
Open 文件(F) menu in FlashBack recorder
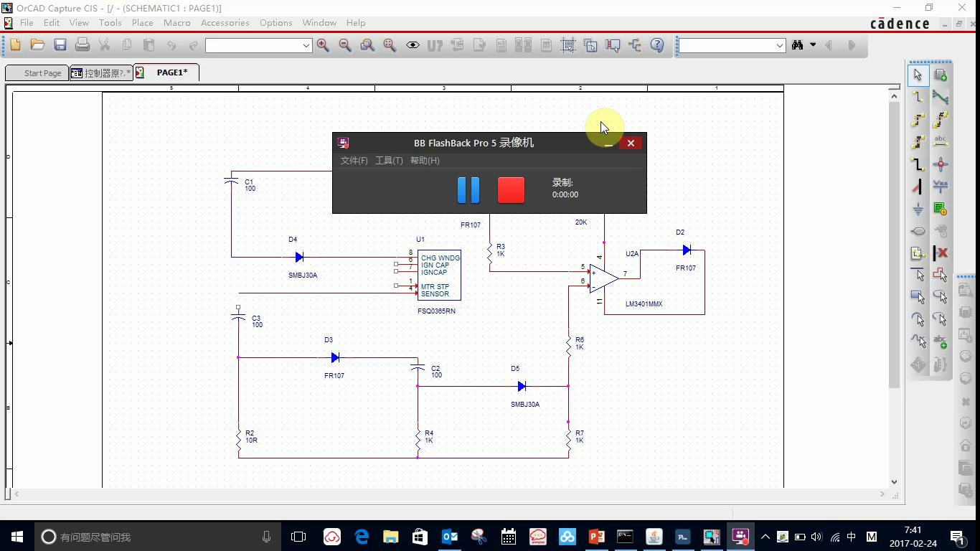point(354,161)
